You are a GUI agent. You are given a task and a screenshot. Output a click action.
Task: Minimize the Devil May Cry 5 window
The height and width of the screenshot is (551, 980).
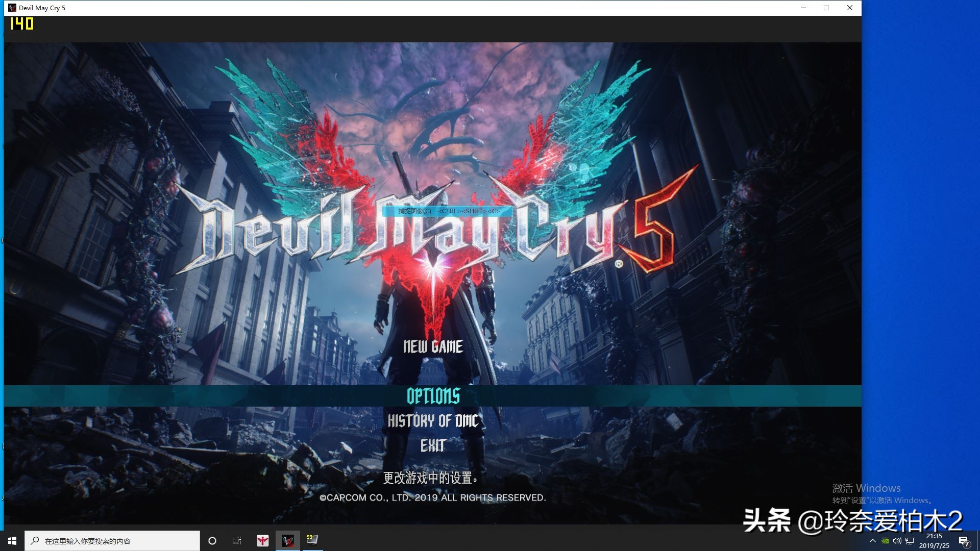click(803, 8)
